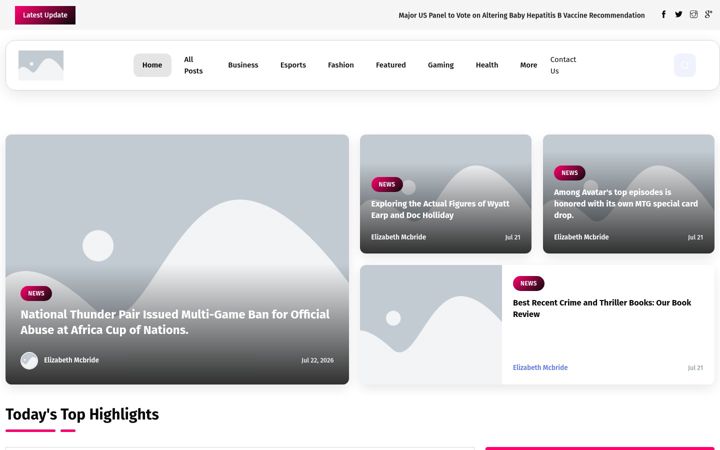Open the Featured category menu

click(x=391, y=65)
